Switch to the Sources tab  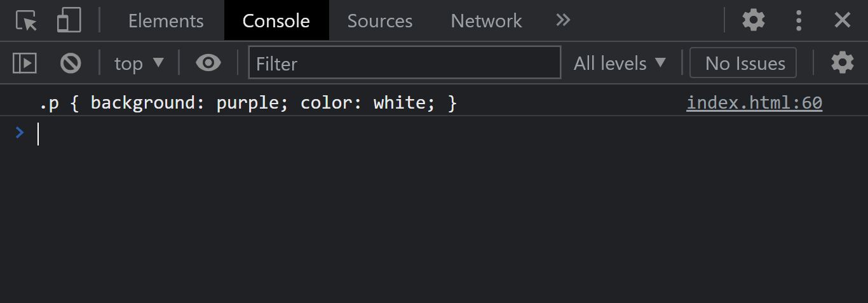(x=380, y=21)
